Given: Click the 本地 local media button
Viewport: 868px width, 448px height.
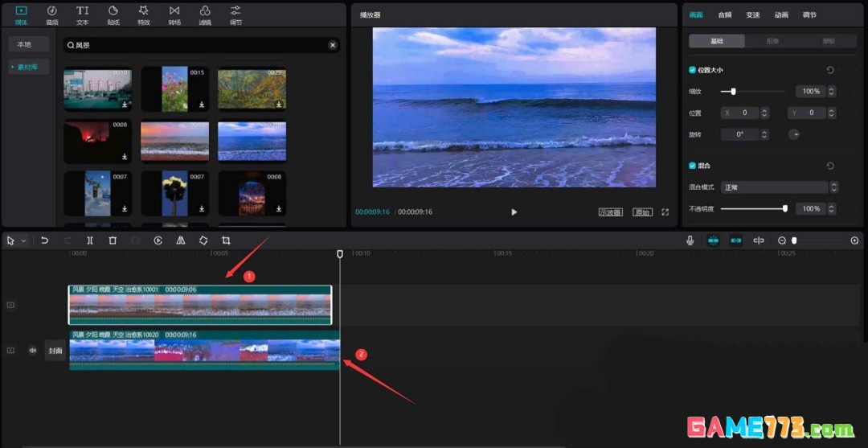Looking at the screenshot, I should [29, 44].
